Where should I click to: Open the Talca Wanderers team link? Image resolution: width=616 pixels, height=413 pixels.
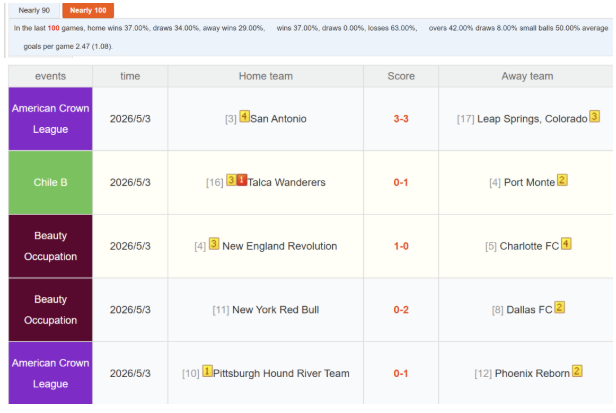point(286,182)
